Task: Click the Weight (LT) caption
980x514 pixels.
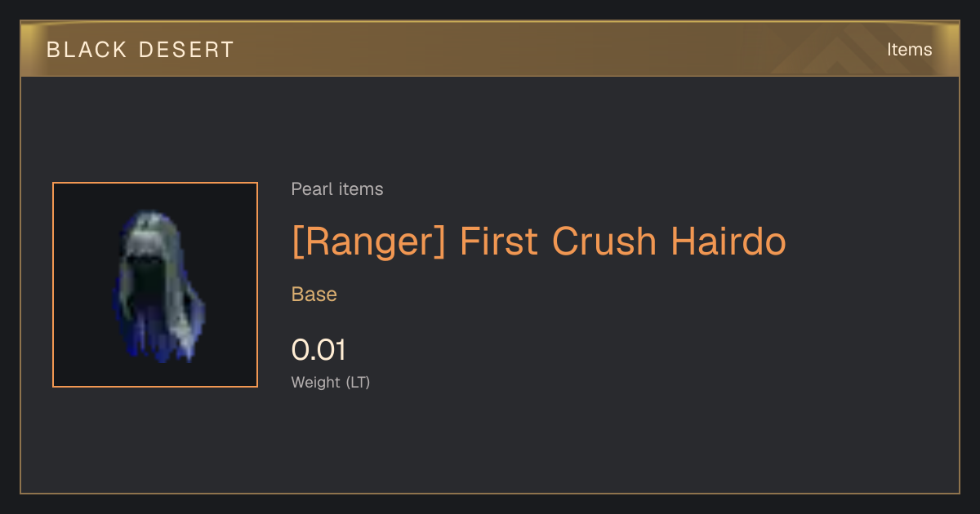Action: coord(331,382)
